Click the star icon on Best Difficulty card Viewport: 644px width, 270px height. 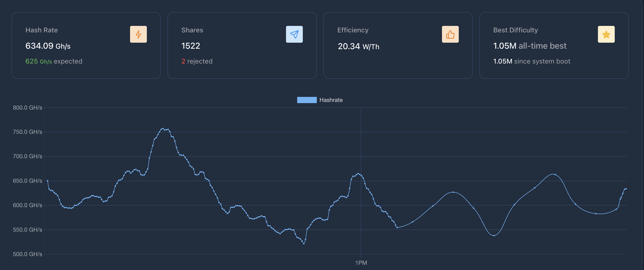click(606, 34)
